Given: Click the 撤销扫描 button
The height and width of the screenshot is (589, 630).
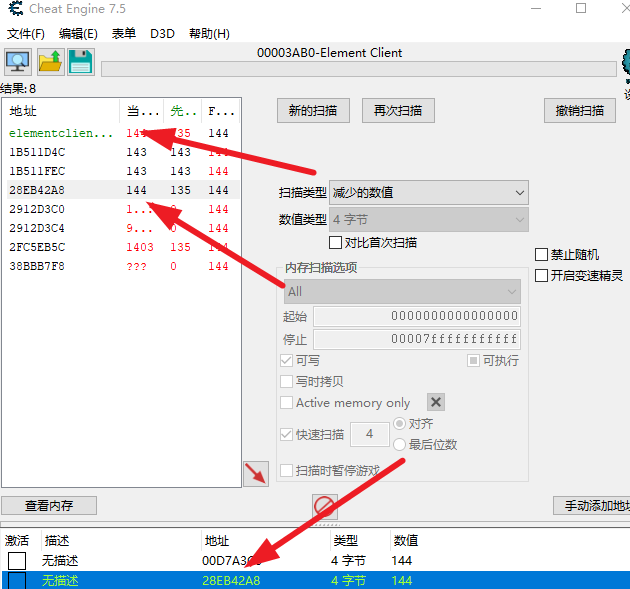Looking at the screenshot, I should coord(580,110).
